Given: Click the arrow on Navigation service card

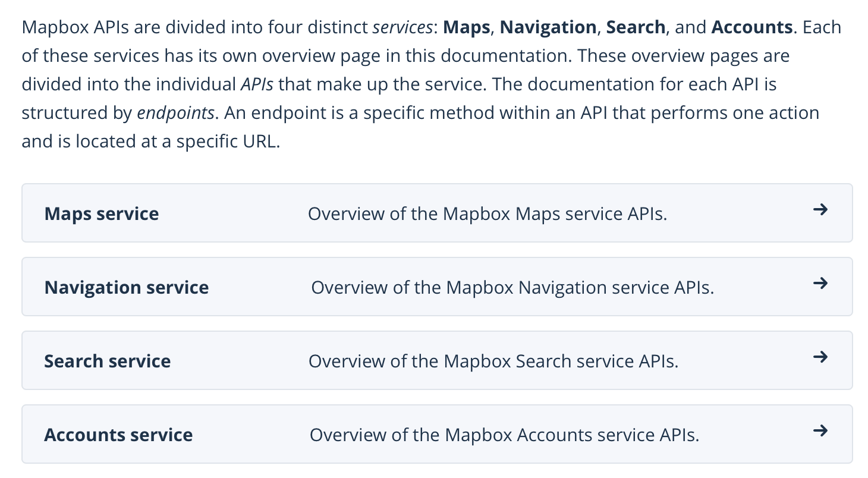Looking at the screenshot, I should (820, 284).
